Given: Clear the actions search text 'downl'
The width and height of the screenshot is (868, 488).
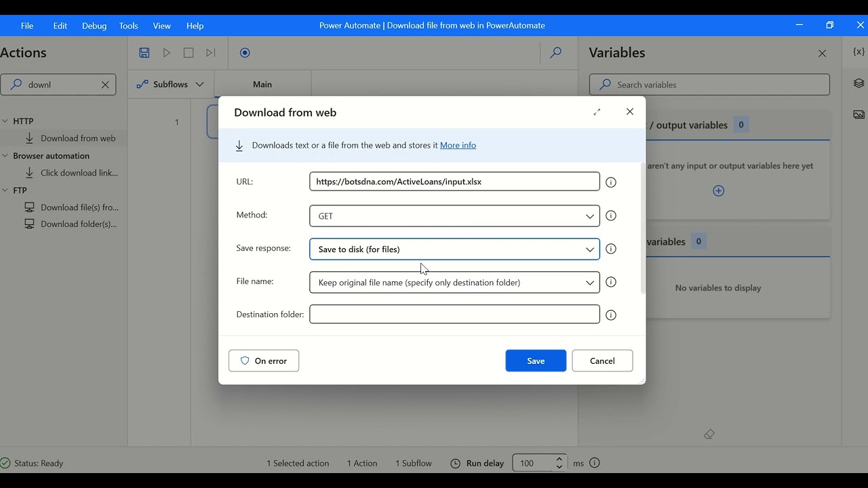Looking at the screenshot, I should pos(105,85).
